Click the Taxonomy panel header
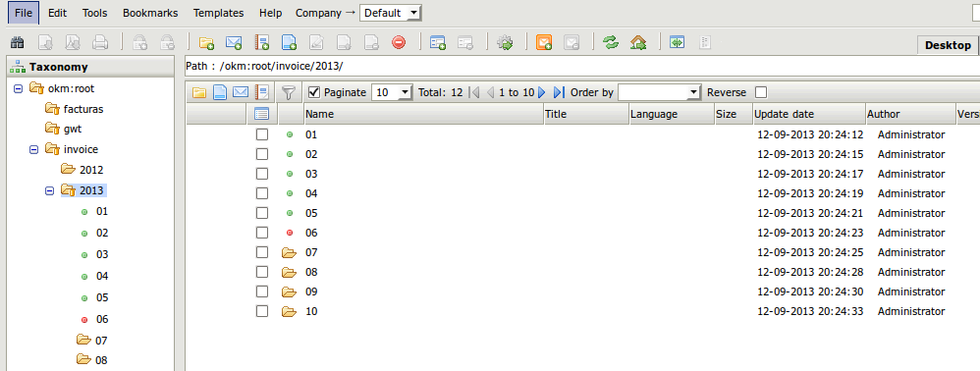 tap(90, 67)
